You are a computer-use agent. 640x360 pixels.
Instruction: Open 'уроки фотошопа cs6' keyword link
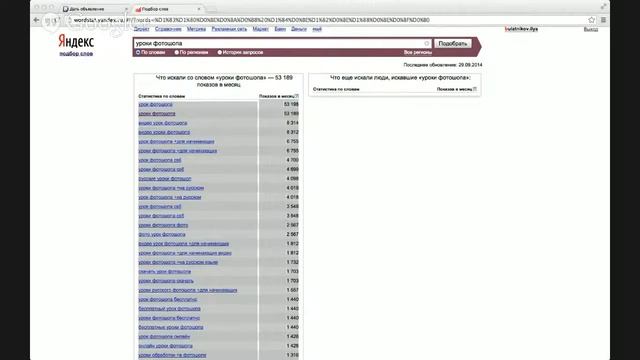tap(161, 169)
